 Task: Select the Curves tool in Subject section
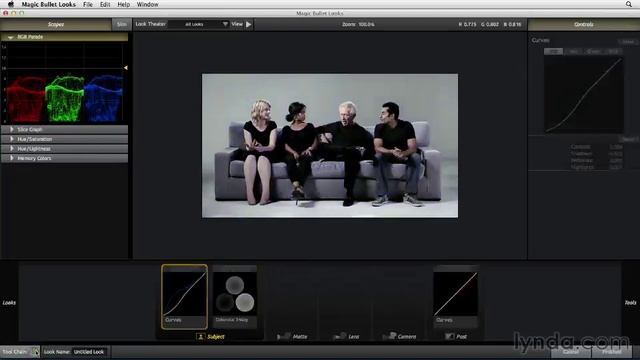click(184, 297)
